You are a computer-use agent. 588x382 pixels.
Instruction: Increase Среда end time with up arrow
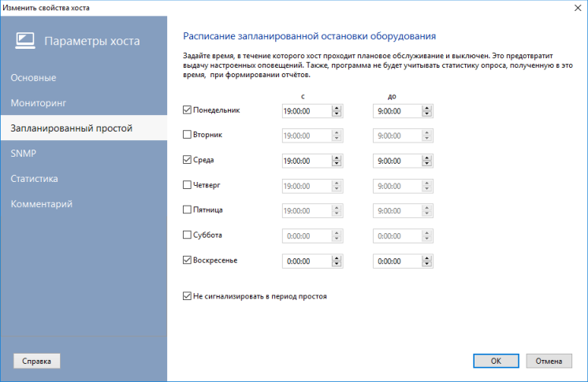(426, 158)
